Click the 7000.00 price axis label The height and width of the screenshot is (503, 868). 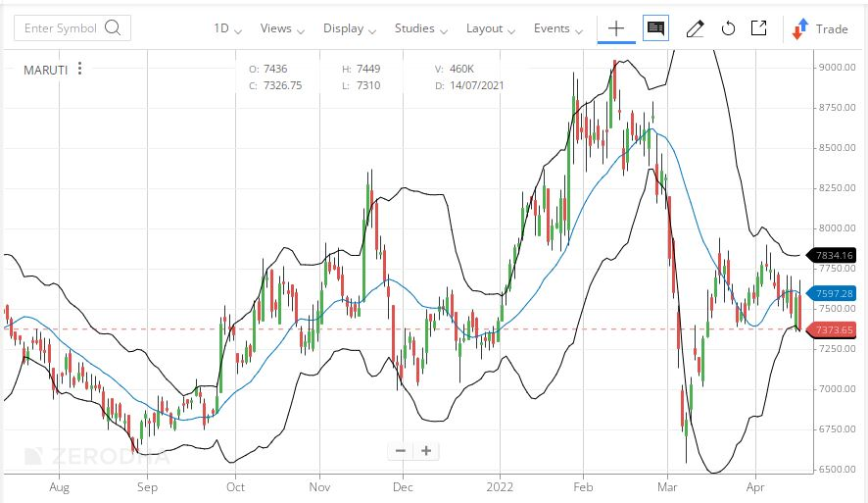pyautogui.click(x=838, y=388)
